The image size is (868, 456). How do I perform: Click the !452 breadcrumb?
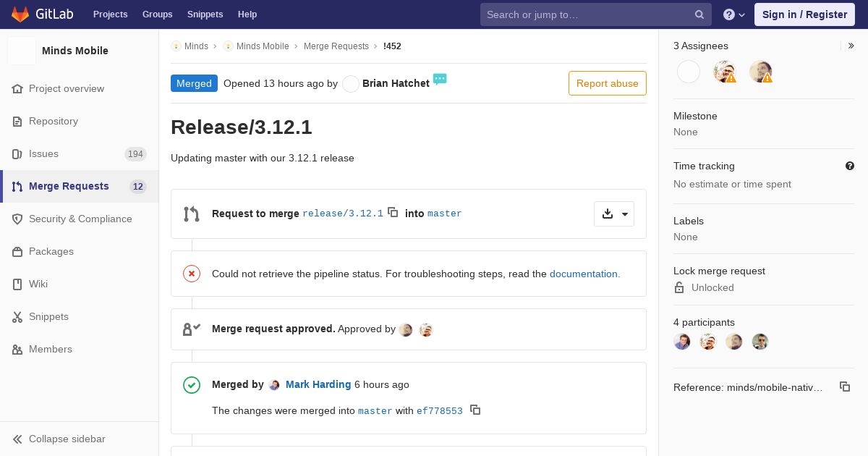[x=392, y=46]
